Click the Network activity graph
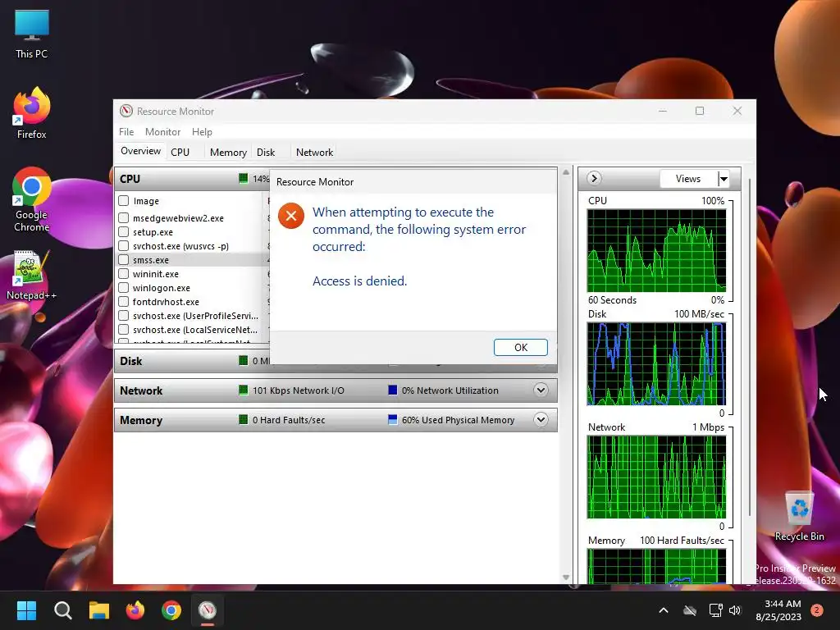This screenshot has height=630, width=840. coord(656,477)
